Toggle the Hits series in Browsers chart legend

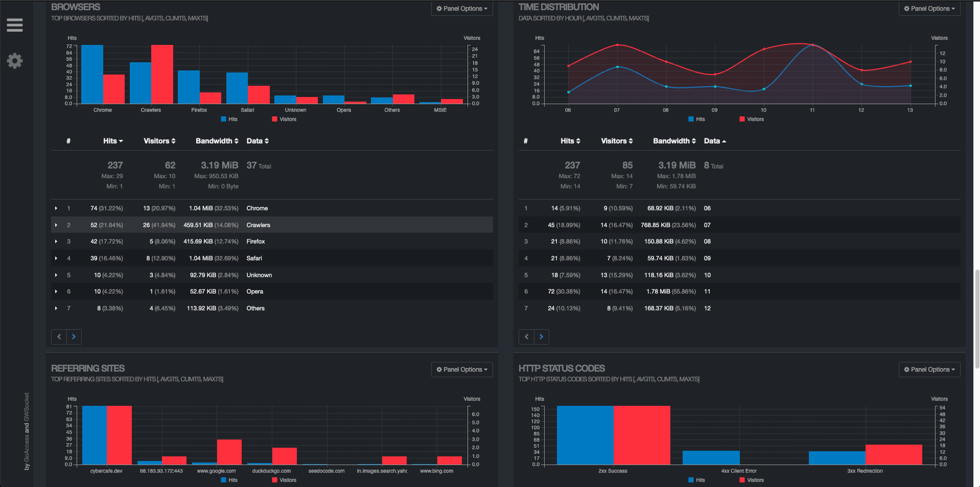pyautogui.click(x=229, y=119)
